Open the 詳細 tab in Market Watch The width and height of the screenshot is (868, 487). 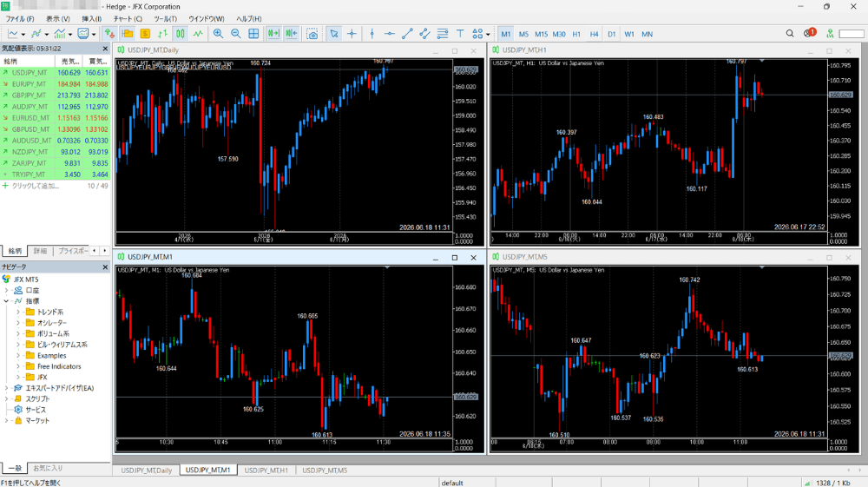coord(41,251)
